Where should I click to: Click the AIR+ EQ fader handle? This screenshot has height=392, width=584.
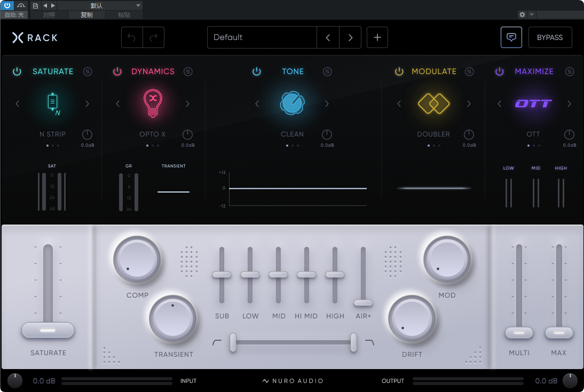pyautogui.click(x=363, y=302)
